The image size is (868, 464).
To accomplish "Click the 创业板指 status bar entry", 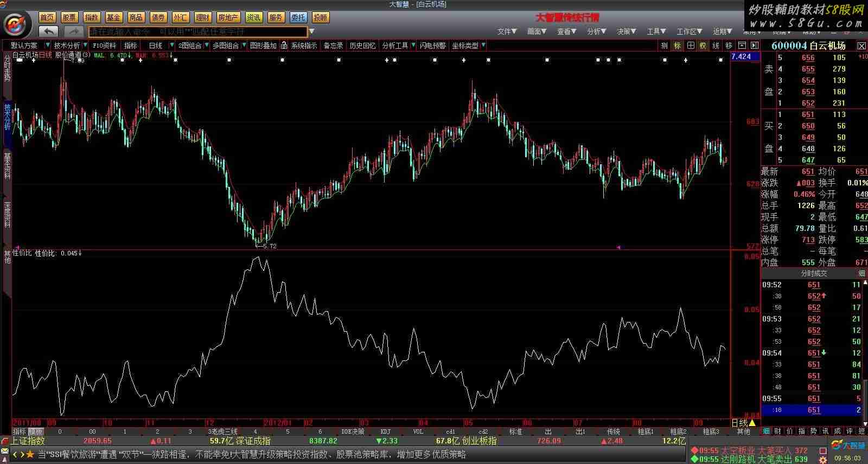I will click(479, 441).
